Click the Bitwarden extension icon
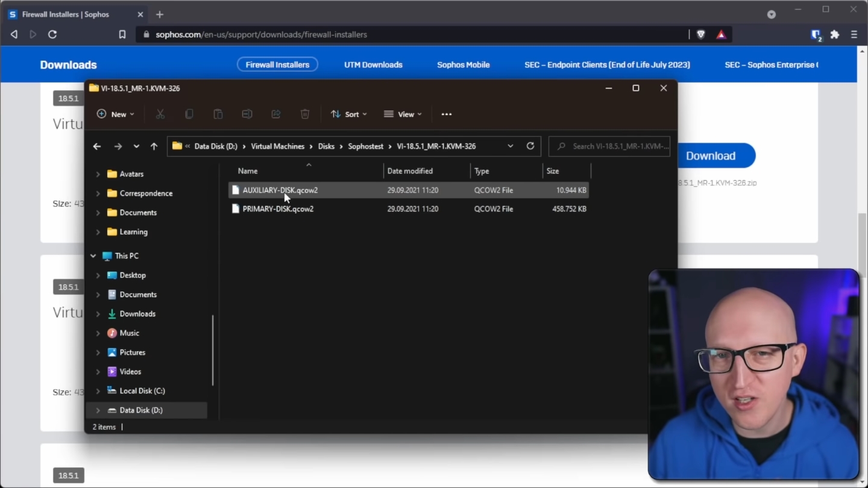This screenshot has height=488, width=868. 816,35
